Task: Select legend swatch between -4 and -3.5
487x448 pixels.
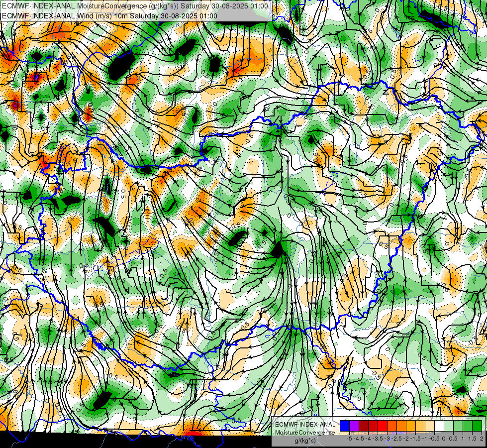Action: (x=373, y=426)
